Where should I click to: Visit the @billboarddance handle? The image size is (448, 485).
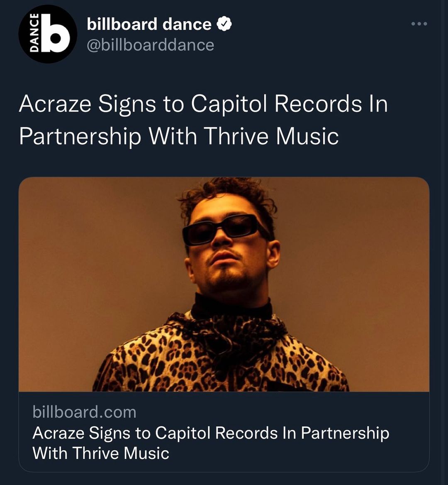[150, 45]
